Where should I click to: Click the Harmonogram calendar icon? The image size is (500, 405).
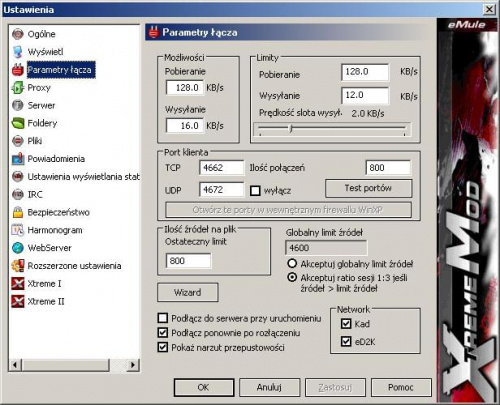pos(18,230)
